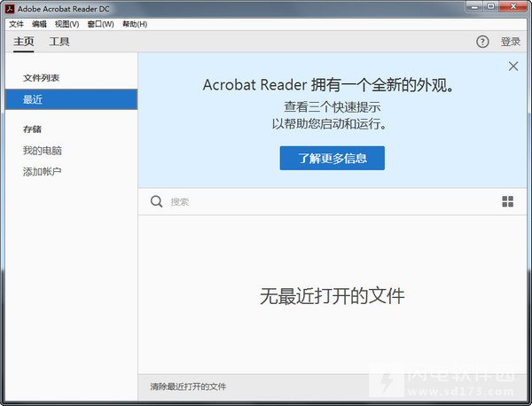Click the Adobe Acrobat title bar logo
This screenshot has width=532, height=406.
(x=10, y=9)
